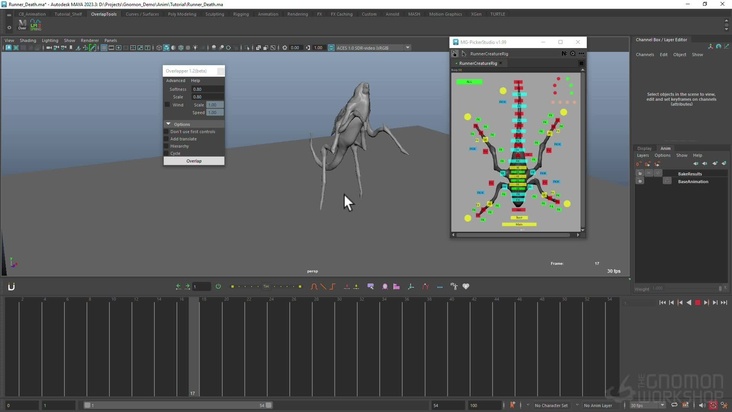This screenshot has height=412, width=732.
Task: Click the magnet snap icon above timeline
Action: (12, 287)
